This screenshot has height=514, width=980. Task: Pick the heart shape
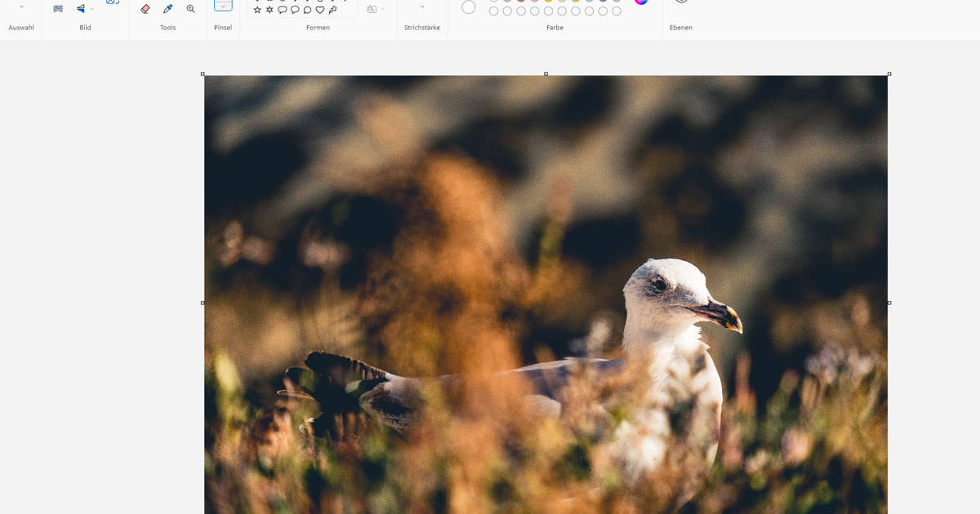320,10
